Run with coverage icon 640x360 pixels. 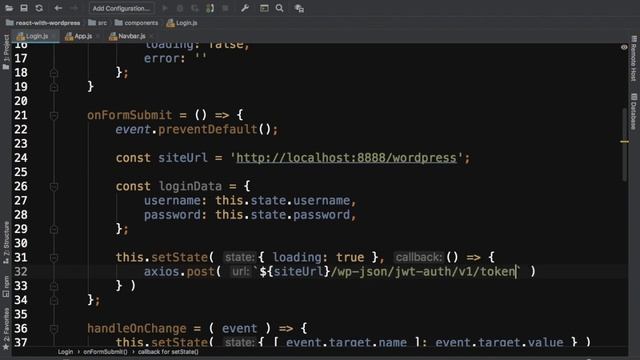[x=195, y=8]
